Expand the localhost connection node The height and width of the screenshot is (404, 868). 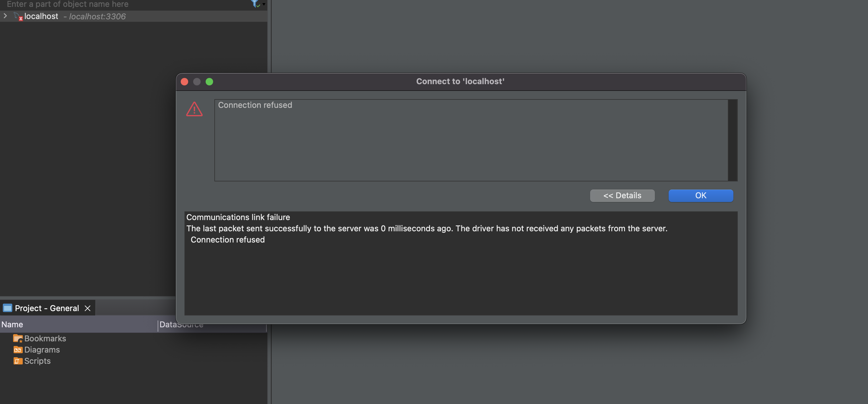click(x=5, y=16)
